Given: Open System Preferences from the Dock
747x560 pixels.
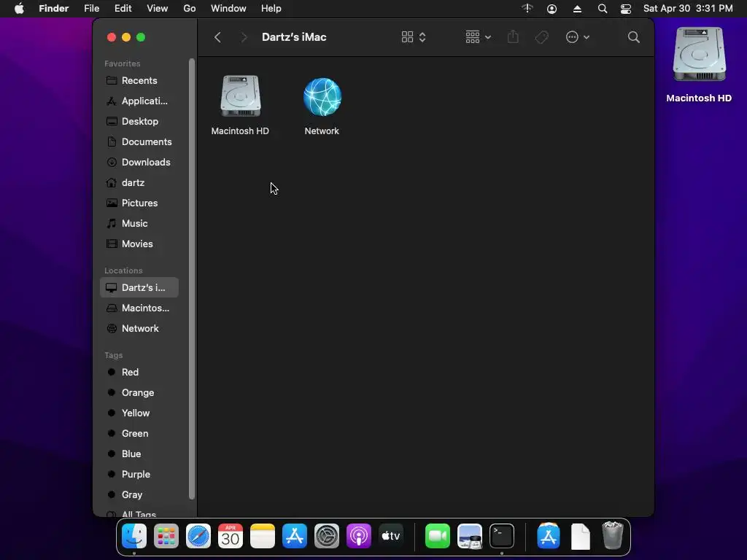Looking at the screenshot, I should [x=327, y=536].
